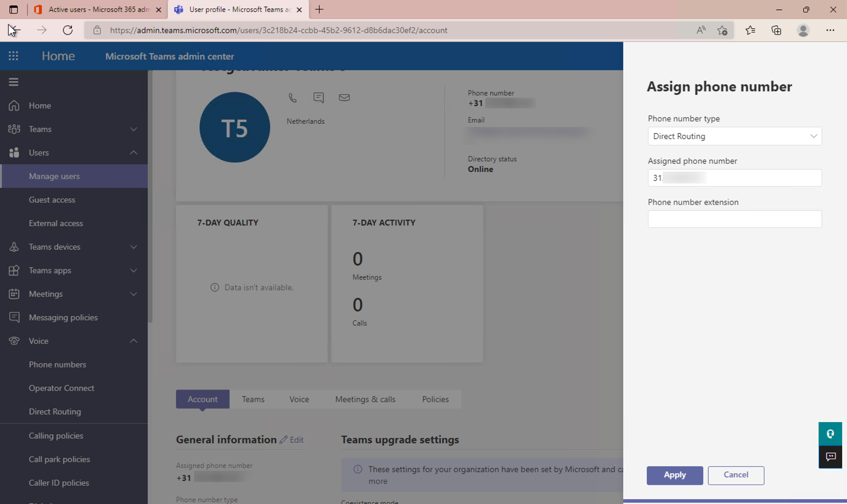
Task: Close the User profile tab
Action: coord(299,10)
